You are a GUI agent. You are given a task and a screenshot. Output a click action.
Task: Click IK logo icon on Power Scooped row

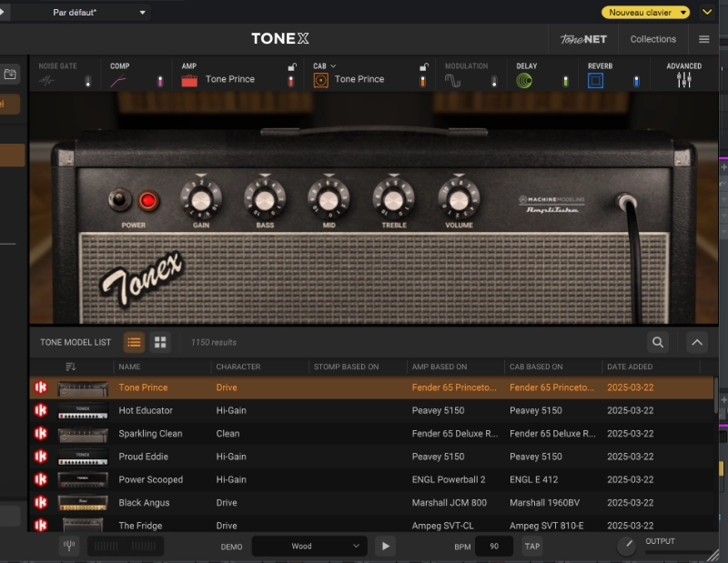tap(41, 479)
